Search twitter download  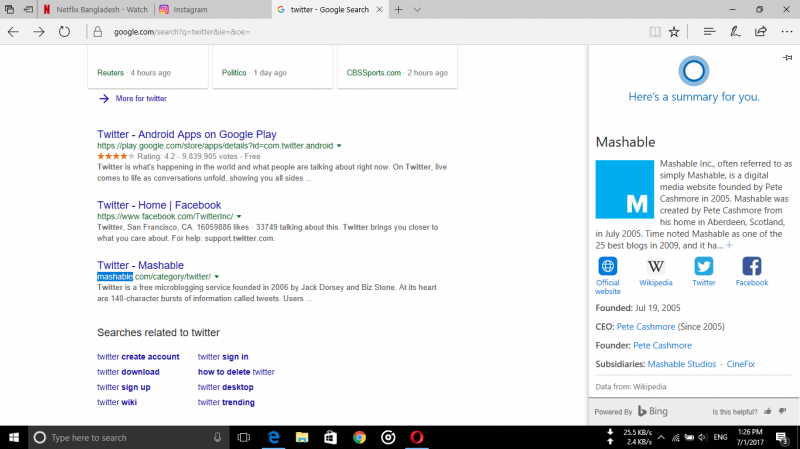(128, 372)
